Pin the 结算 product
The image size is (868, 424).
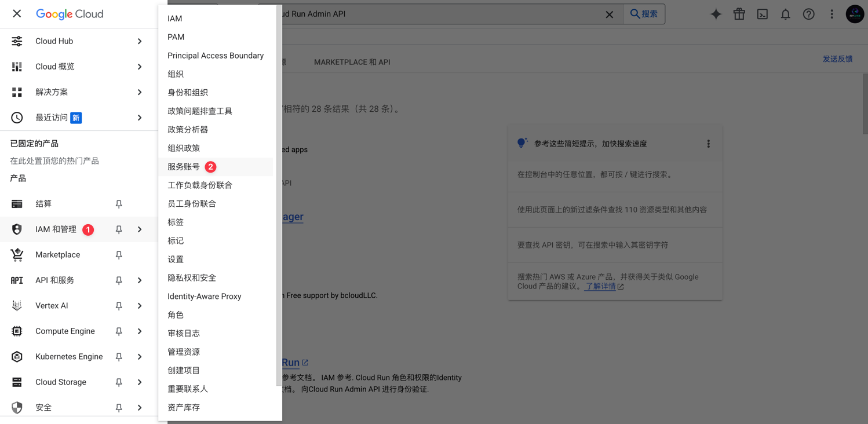(x=119, y=204)
